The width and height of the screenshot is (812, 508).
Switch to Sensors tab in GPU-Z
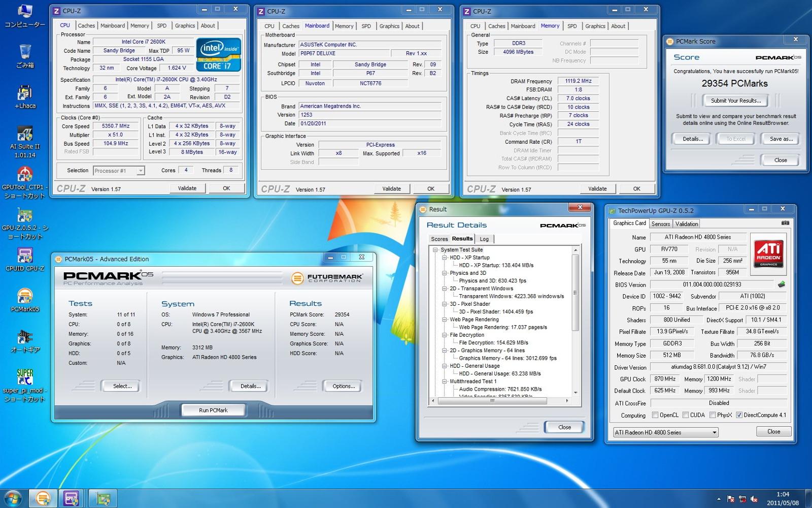click(x=661, y=224)
